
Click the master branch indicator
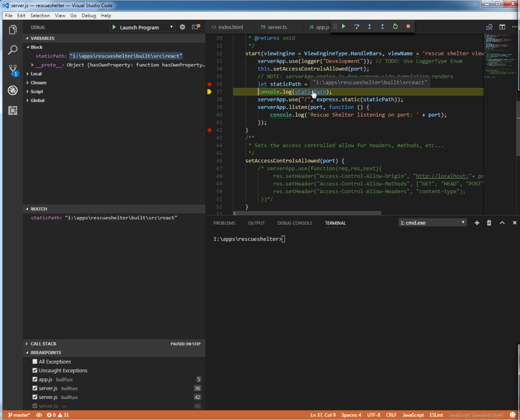pyautogui.click(x=19, y=415)
